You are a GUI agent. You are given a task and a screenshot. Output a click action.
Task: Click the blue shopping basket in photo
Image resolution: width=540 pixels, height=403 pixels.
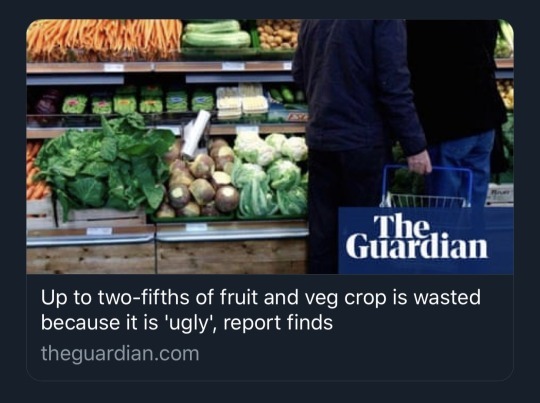pos(427,186)
